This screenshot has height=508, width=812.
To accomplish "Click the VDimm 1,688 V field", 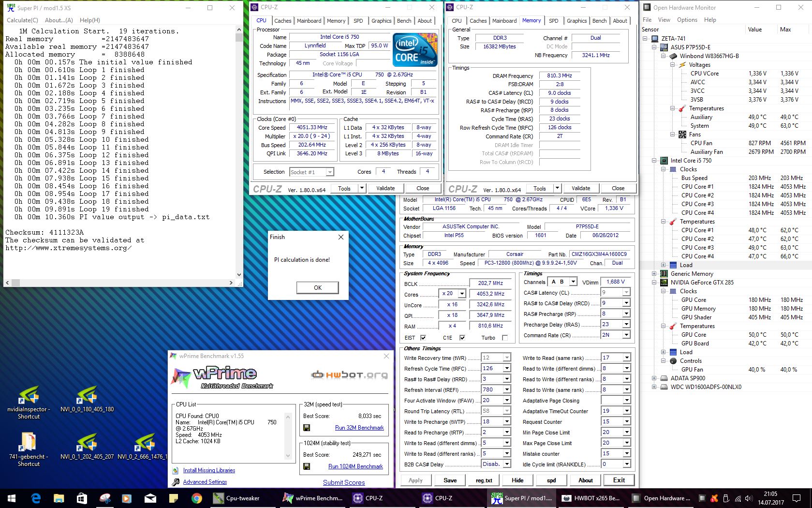I will 616,282.
